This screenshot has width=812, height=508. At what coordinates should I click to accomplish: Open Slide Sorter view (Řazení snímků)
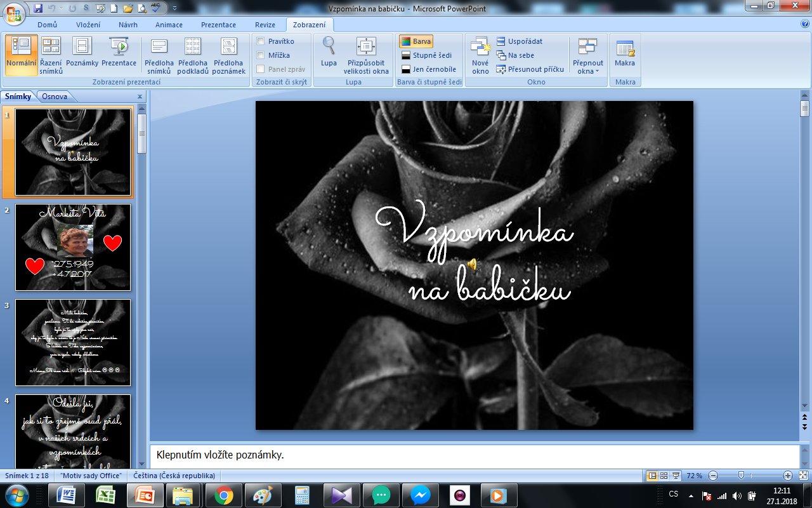(51, 55)
